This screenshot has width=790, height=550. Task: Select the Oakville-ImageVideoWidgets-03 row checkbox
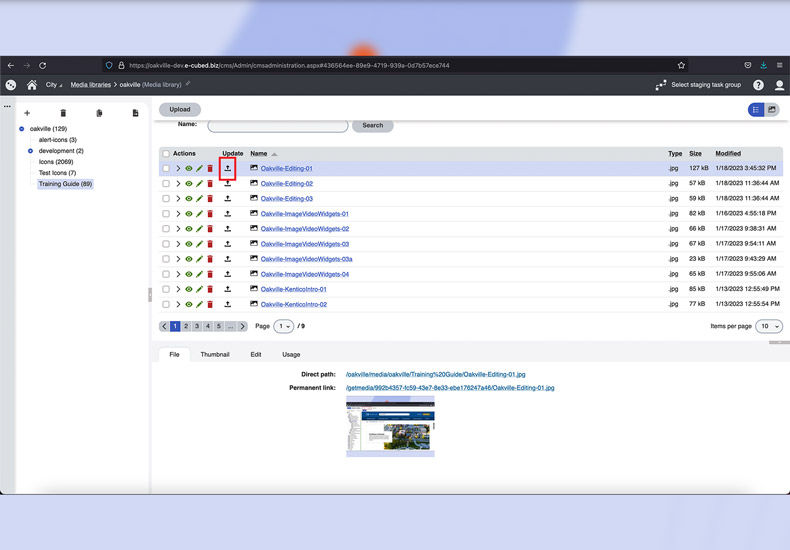pyautogui.click(x=166, y=244)
